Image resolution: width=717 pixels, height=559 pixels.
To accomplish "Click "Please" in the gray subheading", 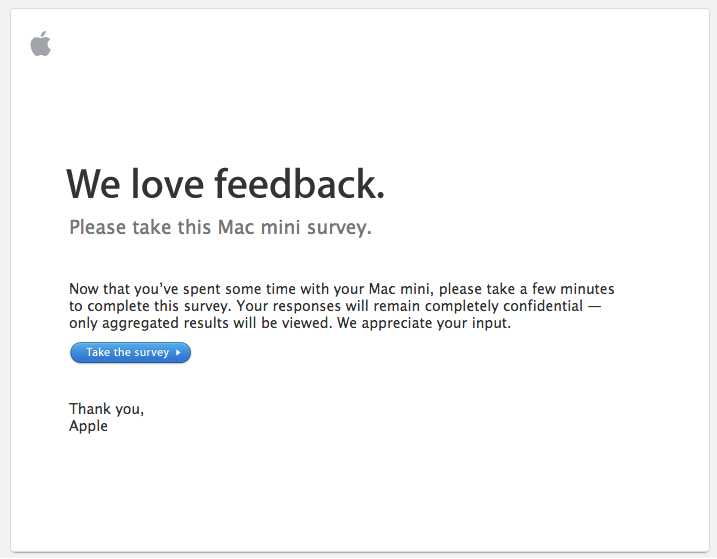I will 97,227.
